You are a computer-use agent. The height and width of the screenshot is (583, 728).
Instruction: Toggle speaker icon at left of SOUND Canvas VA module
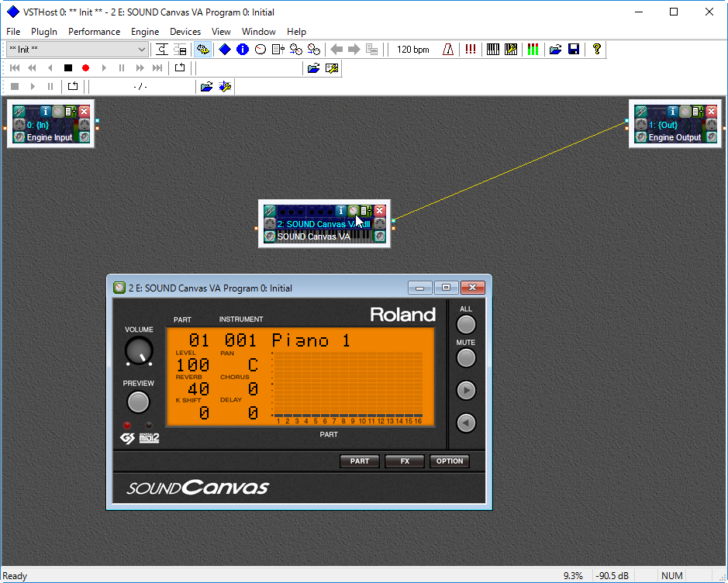click(x=269, y=236)
